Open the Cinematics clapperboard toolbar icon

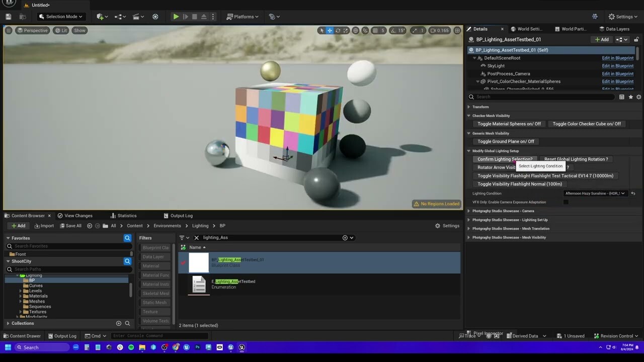coord(136,17)
